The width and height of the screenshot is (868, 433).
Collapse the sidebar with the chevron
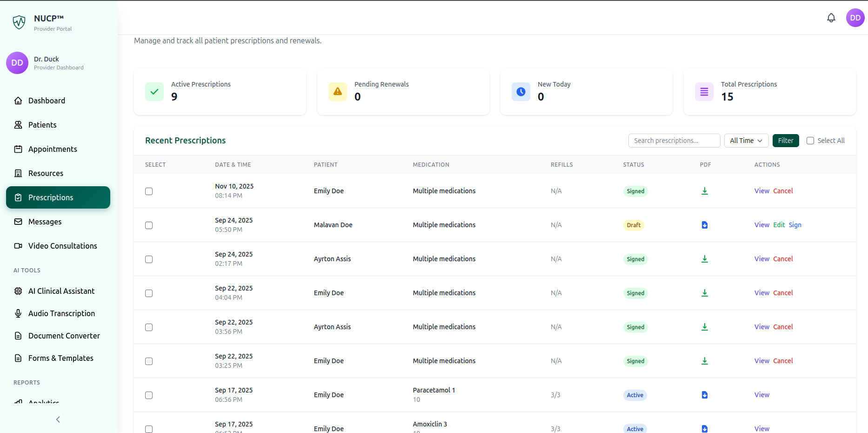pos(58,419)
